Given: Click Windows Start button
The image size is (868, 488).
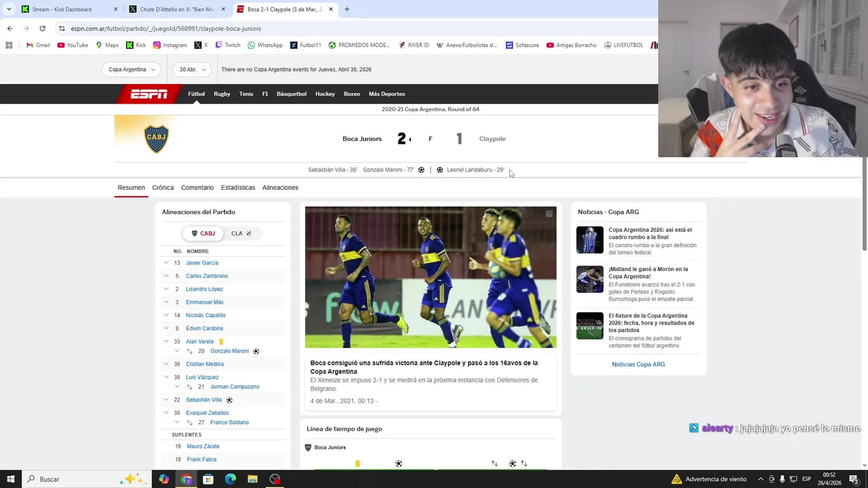Looking at the screenshot, I should [11, 479].
